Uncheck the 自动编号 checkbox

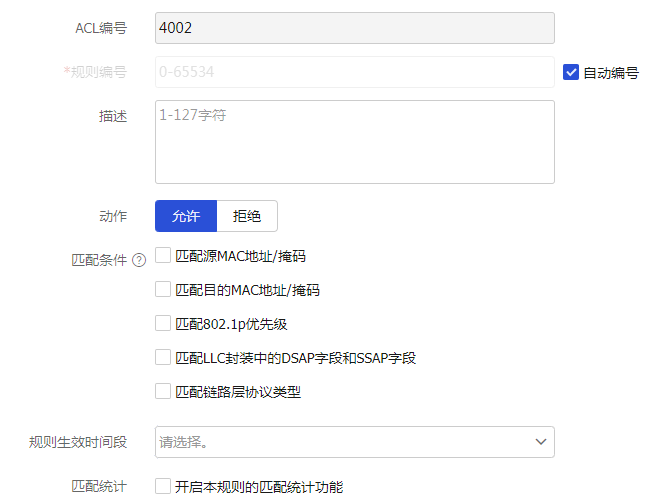(571, 72)
